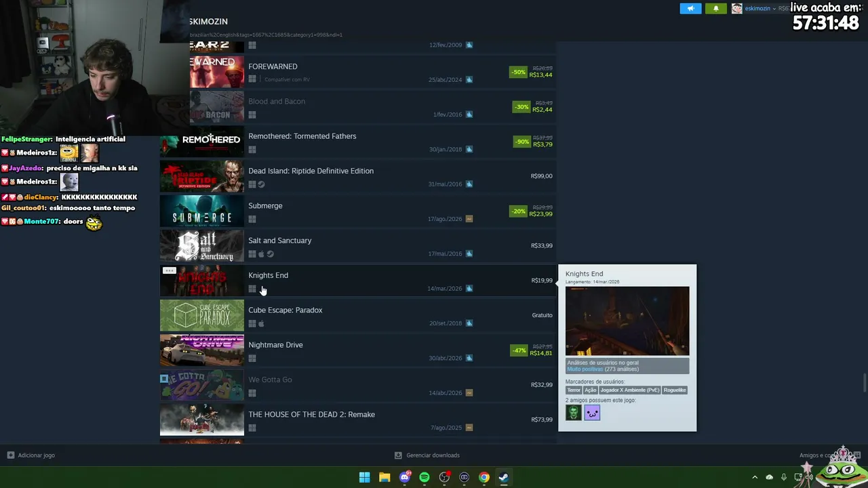This screenshot has width=868, height=488.
Task: Click Dead Island Riptide review thumbs-up icon
Action: [x=469, y=184]
